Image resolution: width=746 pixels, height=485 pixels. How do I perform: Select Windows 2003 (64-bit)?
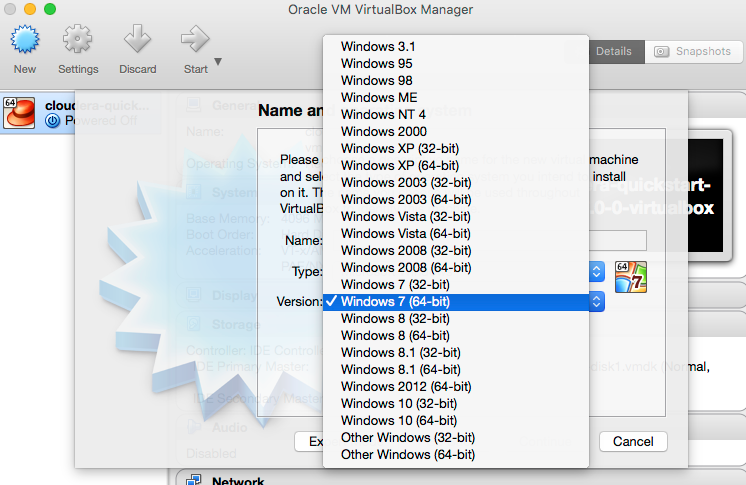point(456,199)
